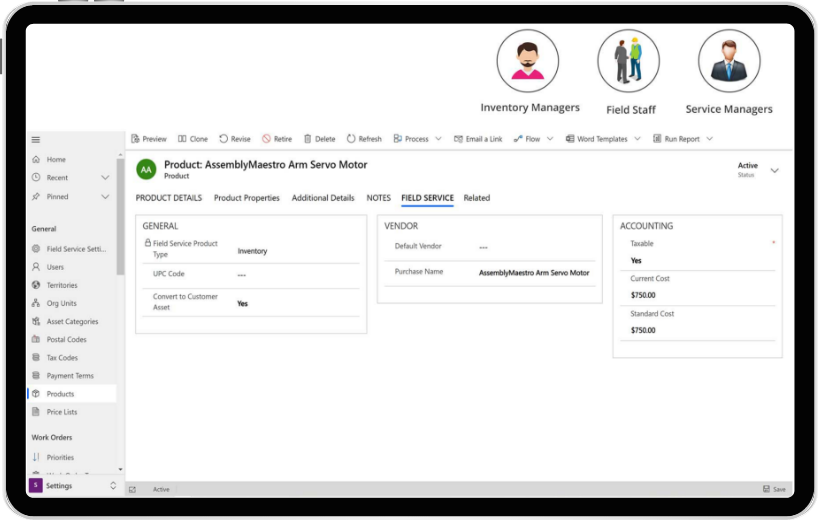819x520 pixels.
Task: Click the hamburger menu icon in sidebar
Action: click(x=36, y=140)
